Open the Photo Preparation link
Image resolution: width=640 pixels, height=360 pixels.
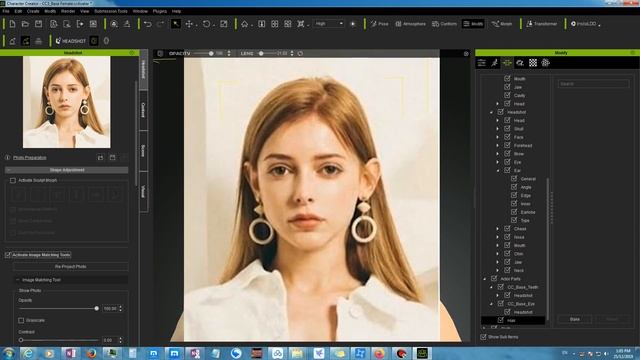click(29, 158)
